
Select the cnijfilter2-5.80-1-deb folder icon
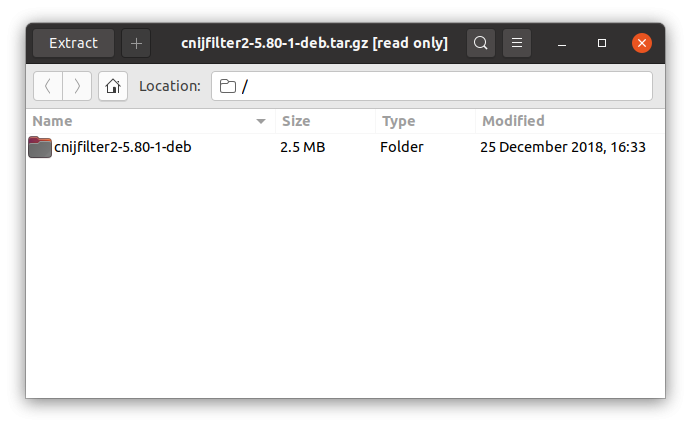pyautogui.click(x=40, y=147)
